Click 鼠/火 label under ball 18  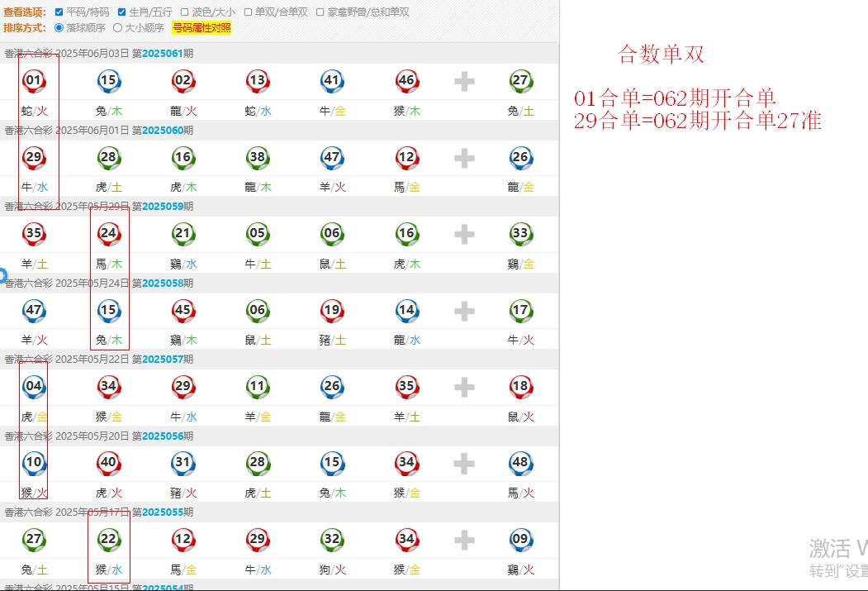click(521, 417)
